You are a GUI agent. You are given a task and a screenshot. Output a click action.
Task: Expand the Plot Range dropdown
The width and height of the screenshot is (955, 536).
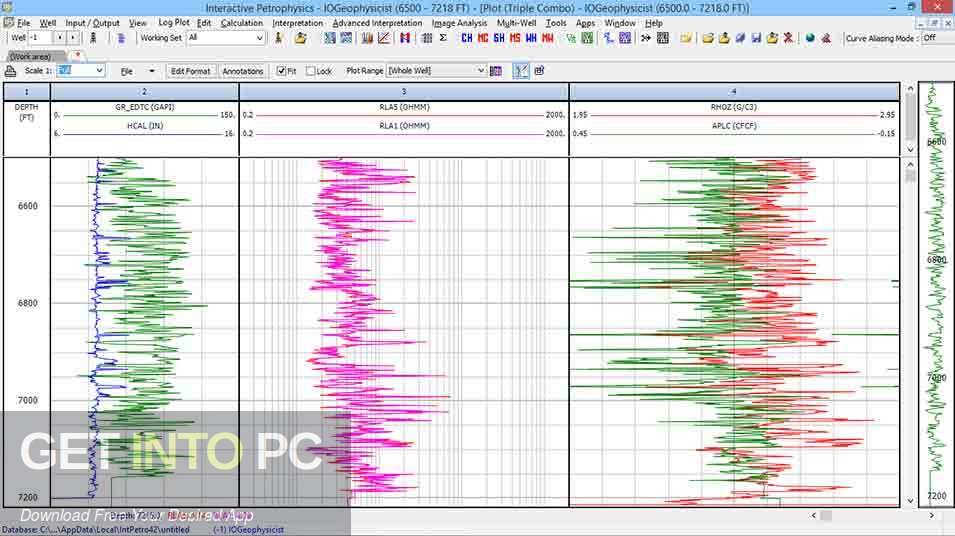pyautogui.click(x=481, y=71)
